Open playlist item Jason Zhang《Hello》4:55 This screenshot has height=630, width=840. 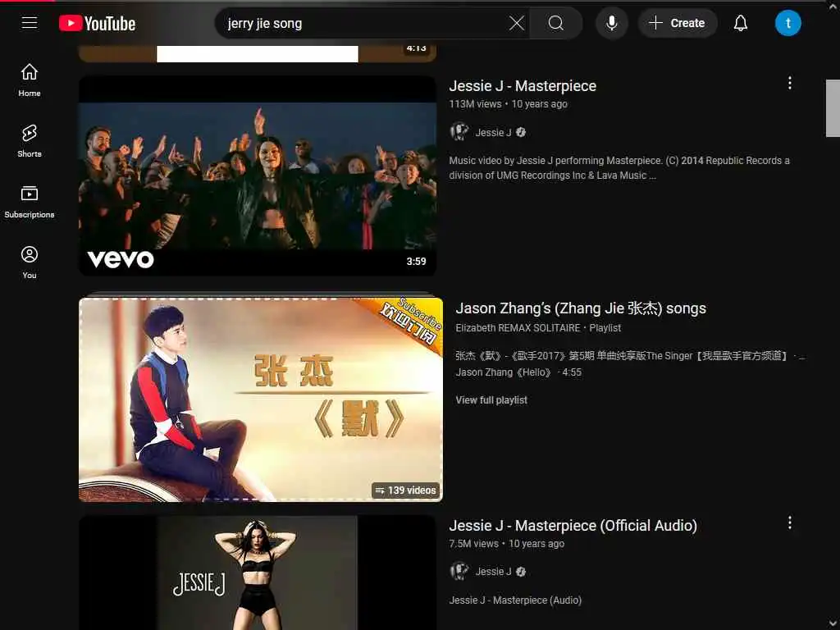518,372
